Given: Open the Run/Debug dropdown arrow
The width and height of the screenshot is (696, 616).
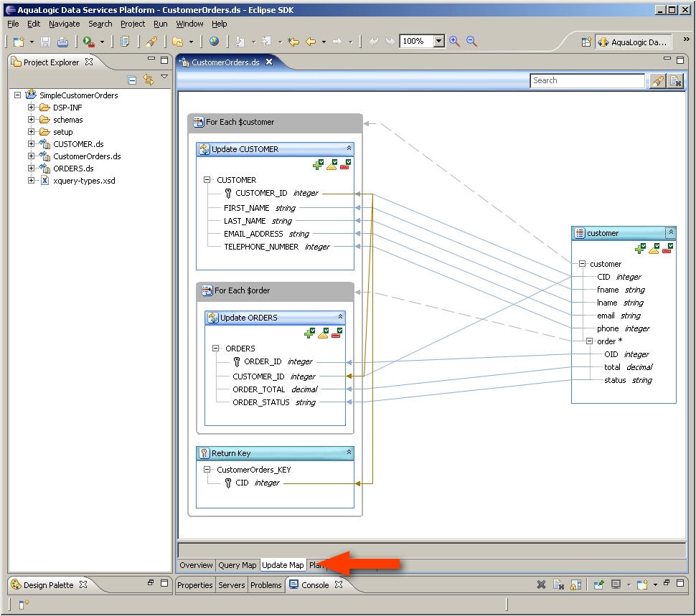Looking at the screenshot, I should coord(102,42).
